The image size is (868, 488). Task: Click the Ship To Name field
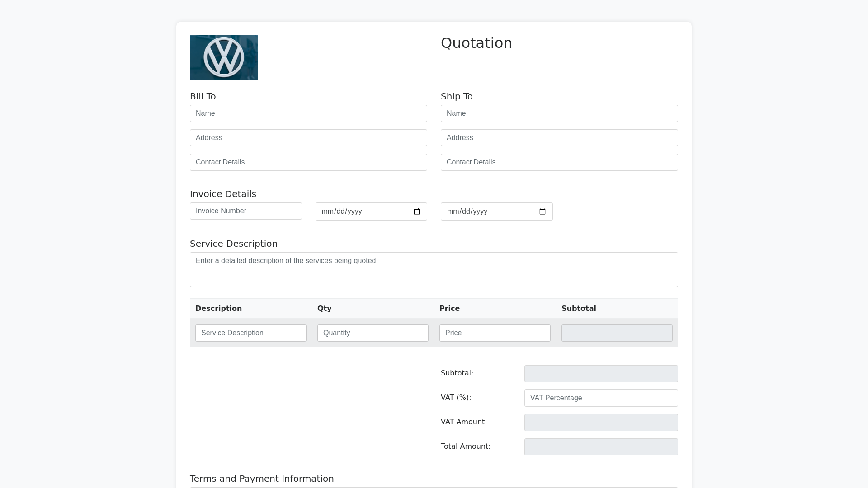[559, 113]
